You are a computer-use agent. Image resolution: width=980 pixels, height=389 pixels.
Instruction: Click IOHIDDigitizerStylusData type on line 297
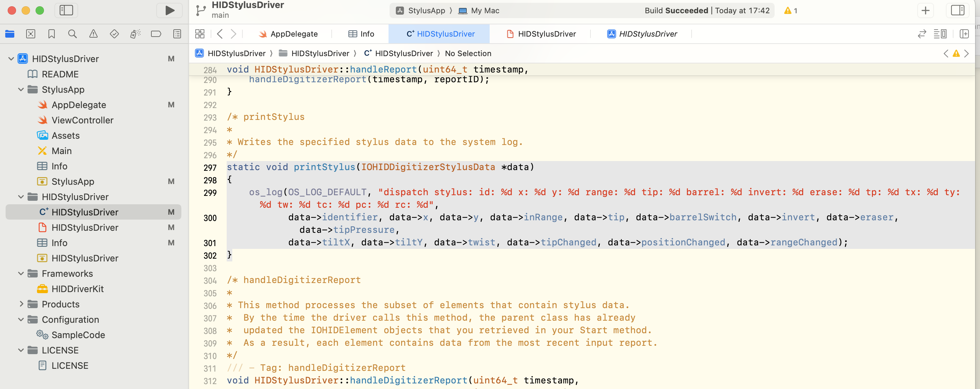point(428,167)
